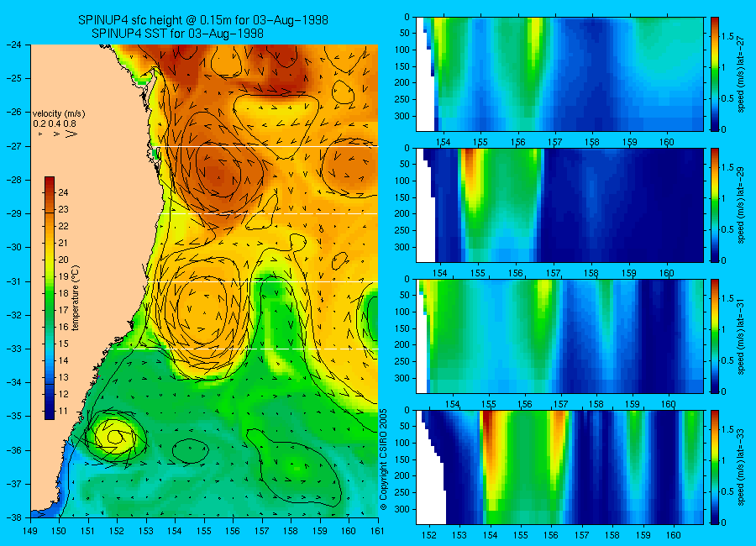
Task: Click the "0.2 0.4 0.8" velocity scale values
Action: point(55,123)
